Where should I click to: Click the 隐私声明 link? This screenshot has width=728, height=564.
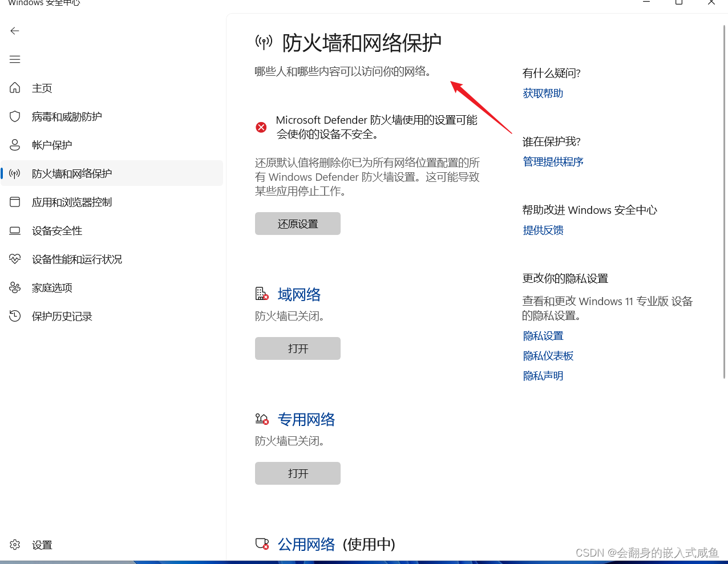pos(543,376)
